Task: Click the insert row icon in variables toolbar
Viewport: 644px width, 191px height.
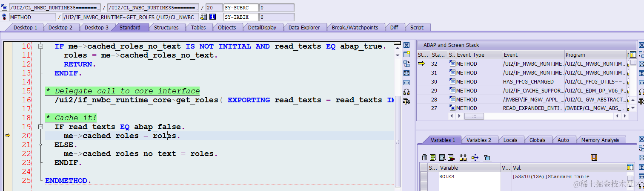Action: [x=433, y=157]
